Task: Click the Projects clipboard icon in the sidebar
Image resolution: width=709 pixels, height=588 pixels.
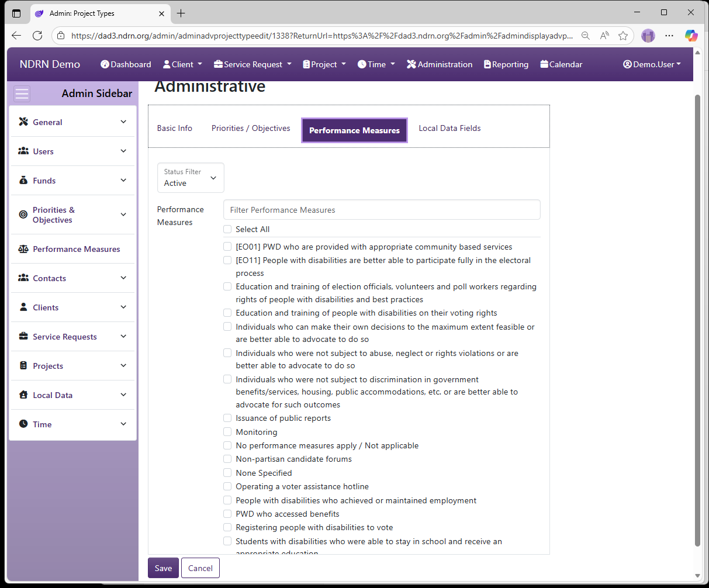Action: point(23,365)
